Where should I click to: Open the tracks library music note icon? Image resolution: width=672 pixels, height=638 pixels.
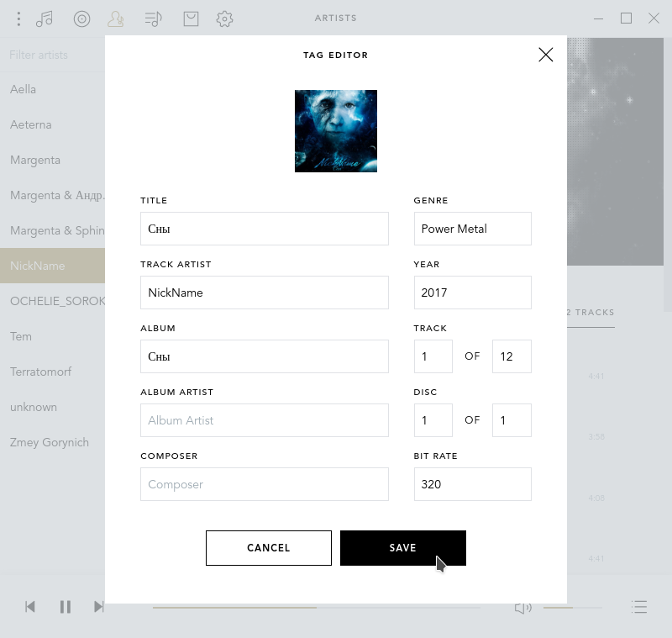(45, 18)
